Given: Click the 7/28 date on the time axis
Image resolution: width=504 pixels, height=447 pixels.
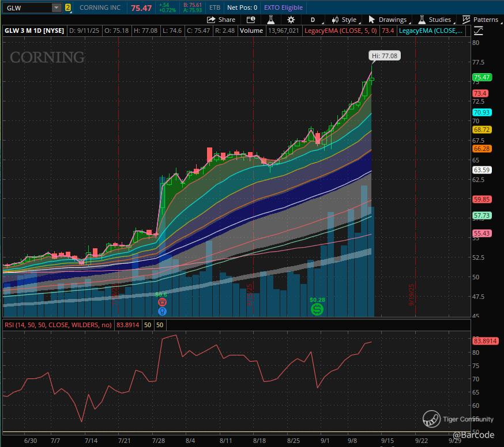Looking at the screenshot, I should [159, 441].
